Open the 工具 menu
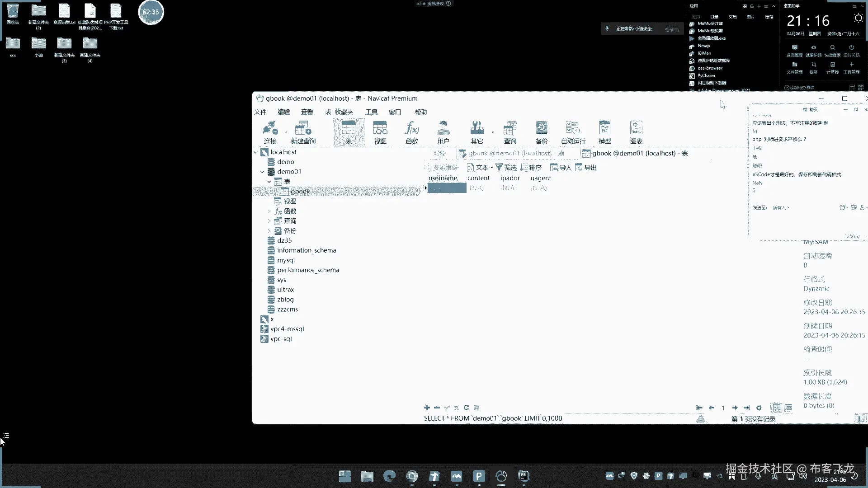Image resolution: width=868 pixels, height=488 pixels. (x=371, y=112)
